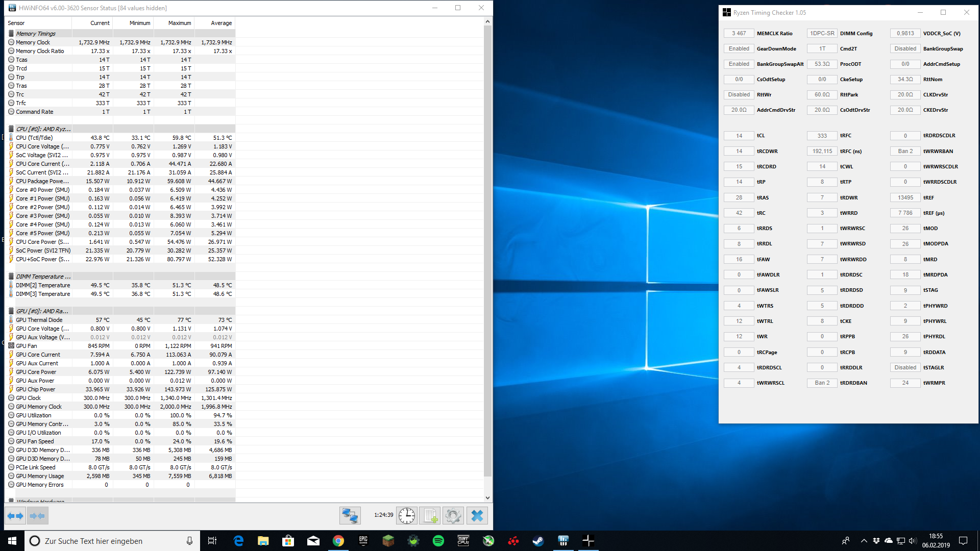The image size is (980, 551).
Task: Show hidden system tray icons chevron
Action: (x=864, y=541)
